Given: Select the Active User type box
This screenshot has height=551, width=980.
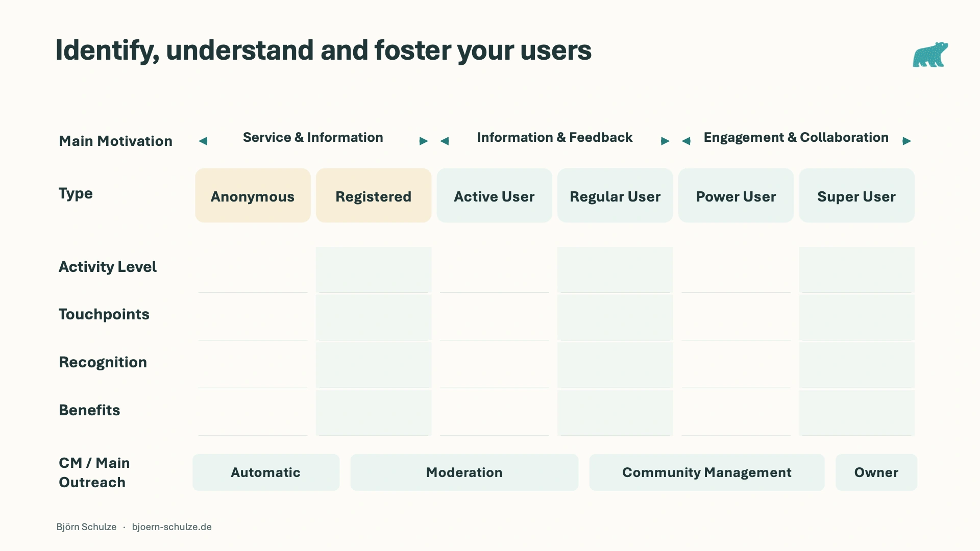Looking at the screenshot, I should [x=494, y=195].
